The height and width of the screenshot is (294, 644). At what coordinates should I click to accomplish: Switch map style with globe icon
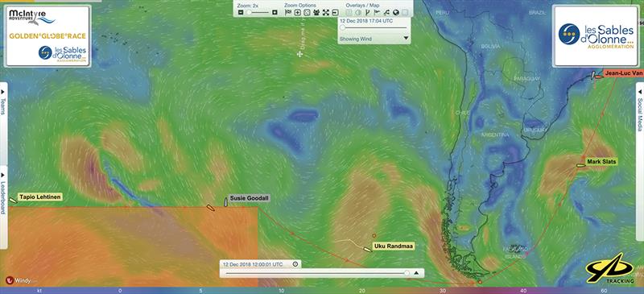tap(396, 12)
